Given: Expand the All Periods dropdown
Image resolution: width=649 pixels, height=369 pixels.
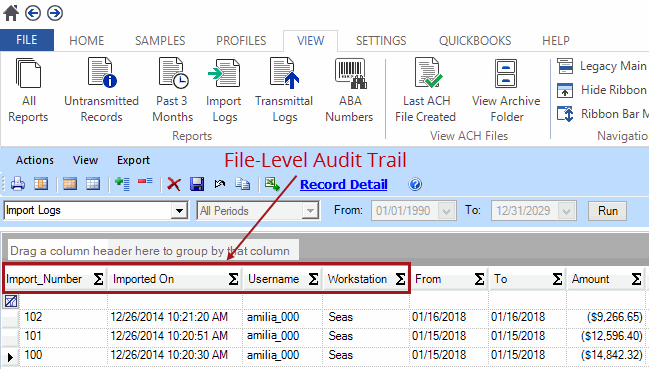Looking at the screenshot, I should pyautogui.click(x=310, y=211).
